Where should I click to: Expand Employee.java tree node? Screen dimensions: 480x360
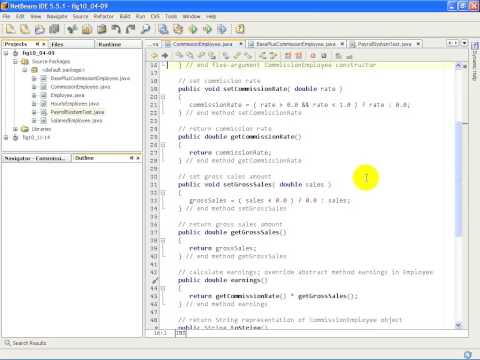click(x=34, y=95)
